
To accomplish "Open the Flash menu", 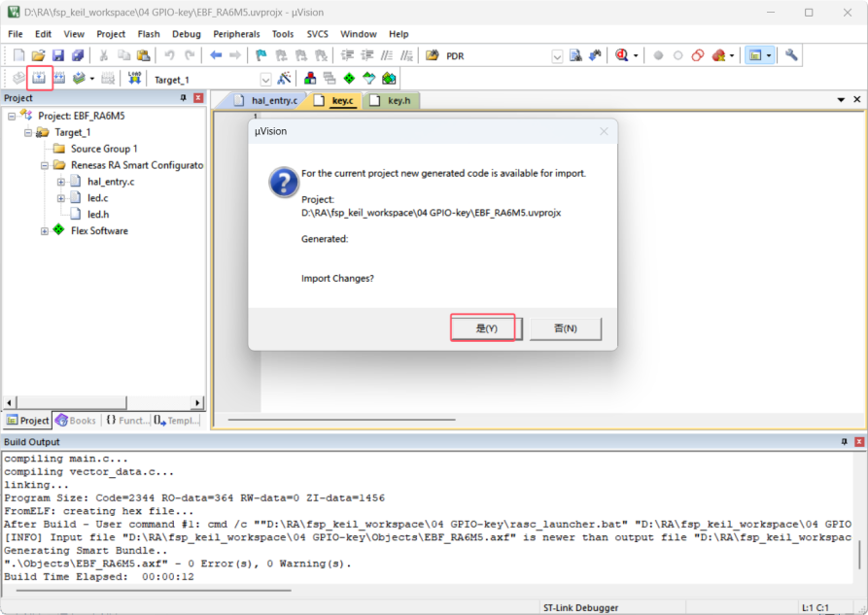I will click(149, 34).
